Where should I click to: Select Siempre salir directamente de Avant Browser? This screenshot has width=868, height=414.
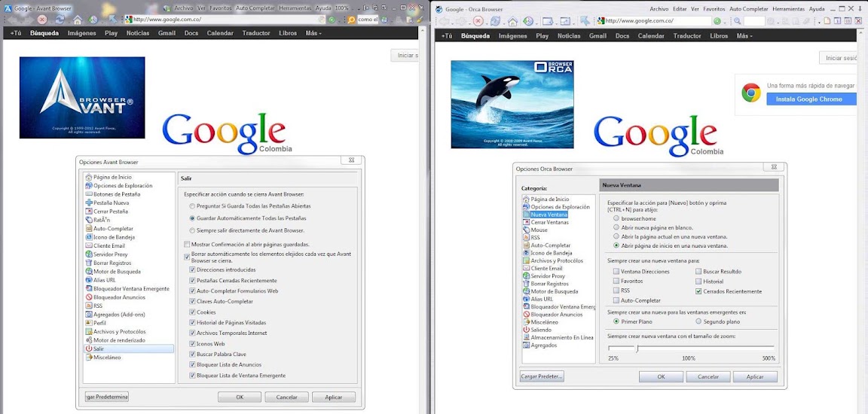tap(192, 230)
